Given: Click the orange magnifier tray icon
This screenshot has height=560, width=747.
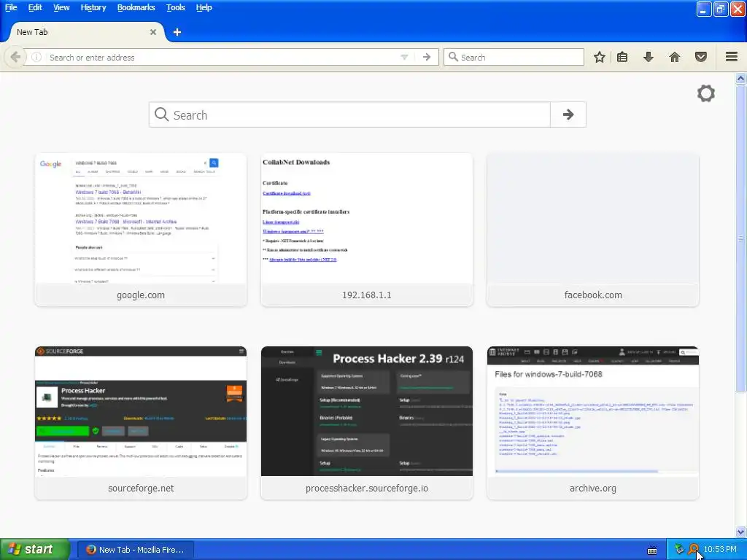Looking at the screenshot, I should tap(694, 550).
